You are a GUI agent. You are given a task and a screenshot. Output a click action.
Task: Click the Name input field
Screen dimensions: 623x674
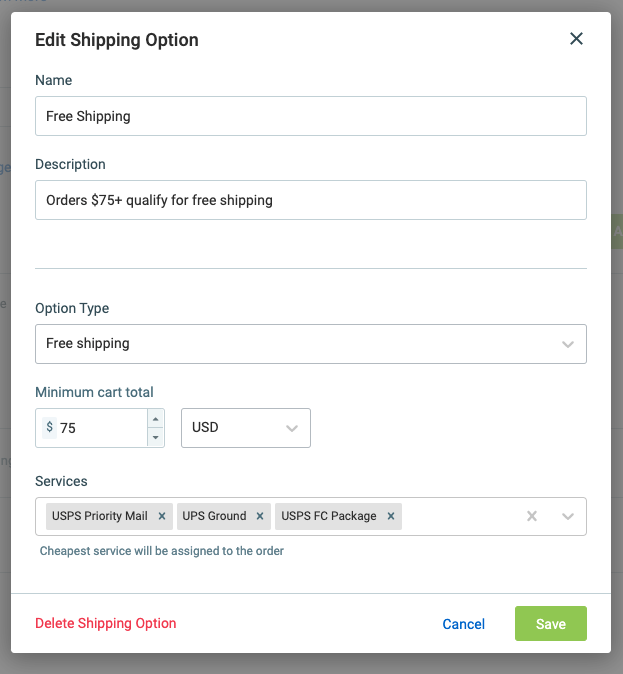coord(311,116)
